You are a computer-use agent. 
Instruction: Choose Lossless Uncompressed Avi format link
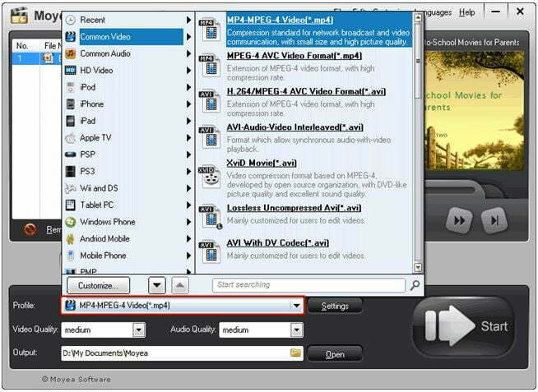pos(294,208)
